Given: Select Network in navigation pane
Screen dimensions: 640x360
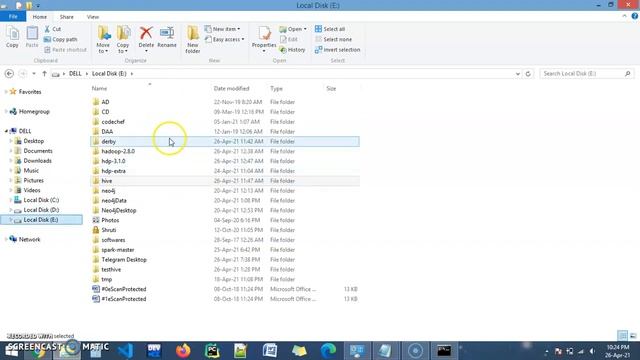Looking at the screenshot, I should 29,240.
